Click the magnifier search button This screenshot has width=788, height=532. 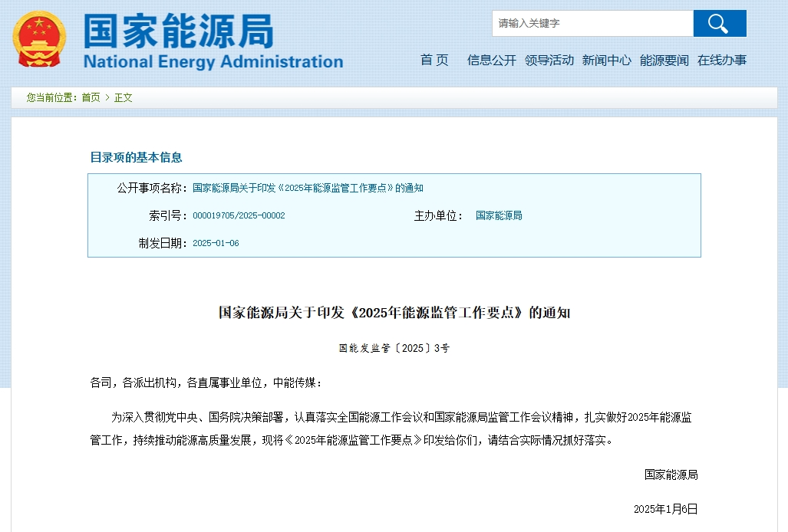720,23
